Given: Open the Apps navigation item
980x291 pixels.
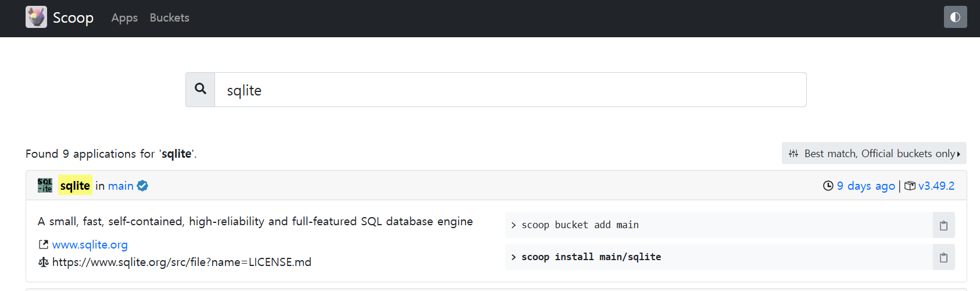Looking at the screenshot, I should (124, 18).
